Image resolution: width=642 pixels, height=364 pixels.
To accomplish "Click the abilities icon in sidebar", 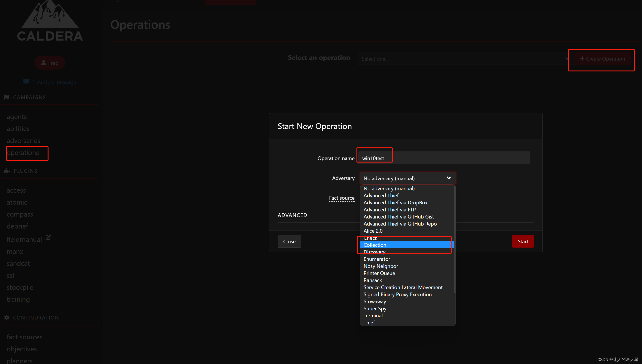I will pyautogui.click(x=18, y=128).
